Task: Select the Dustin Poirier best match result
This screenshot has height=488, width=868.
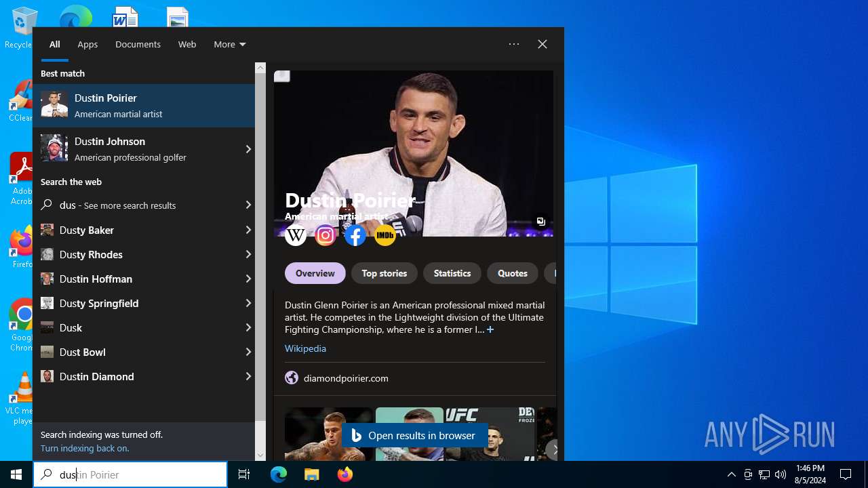Action: pos(144,106)
